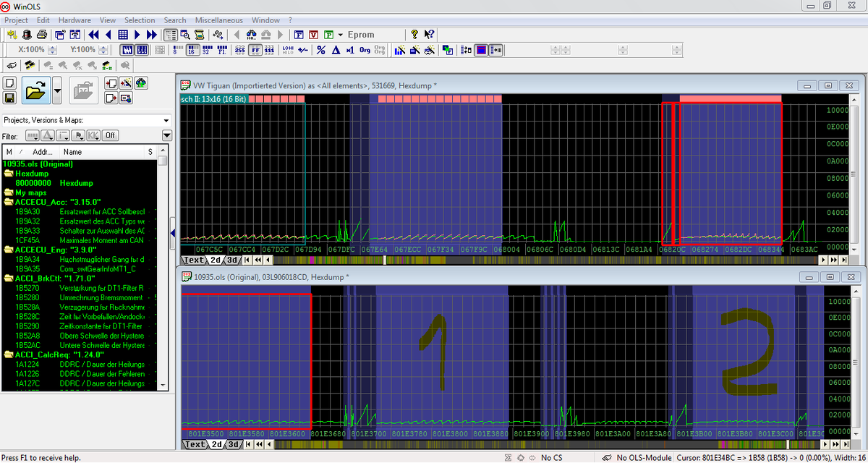Open the KK filter dropdown
Screen dimensions: 868x463
pyautogui.click(x=93, y=135)
